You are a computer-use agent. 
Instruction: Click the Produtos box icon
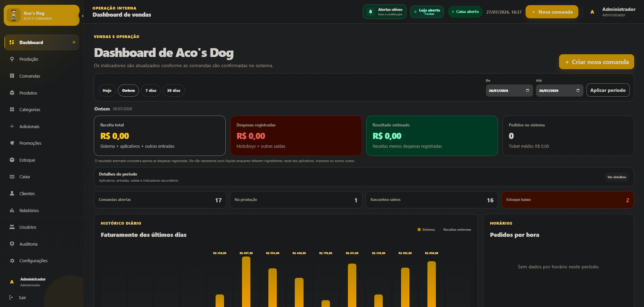pos(12,93)
